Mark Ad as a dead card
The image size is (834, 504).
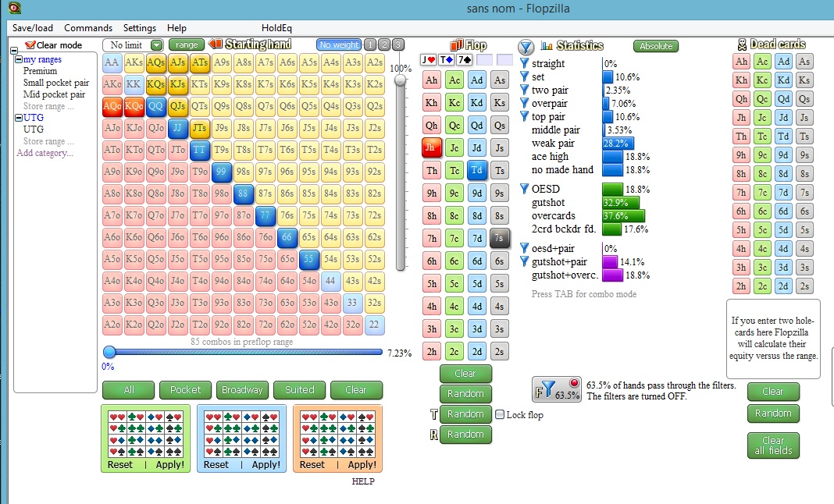pos(783,61)
